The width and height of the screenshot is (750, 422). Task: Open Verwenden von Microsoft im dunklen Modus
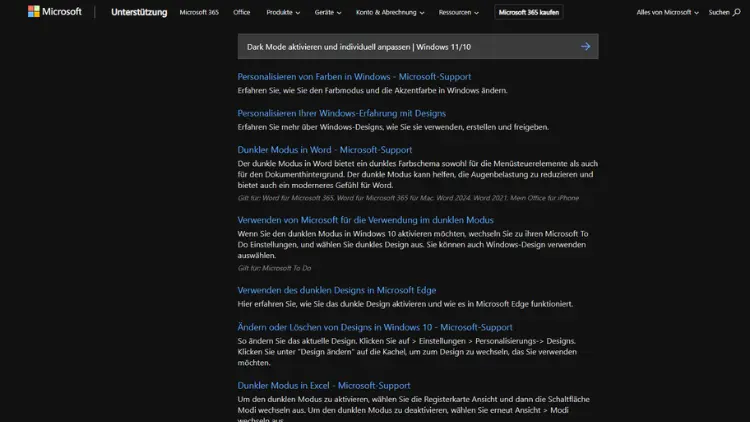[x=365, y=220]
